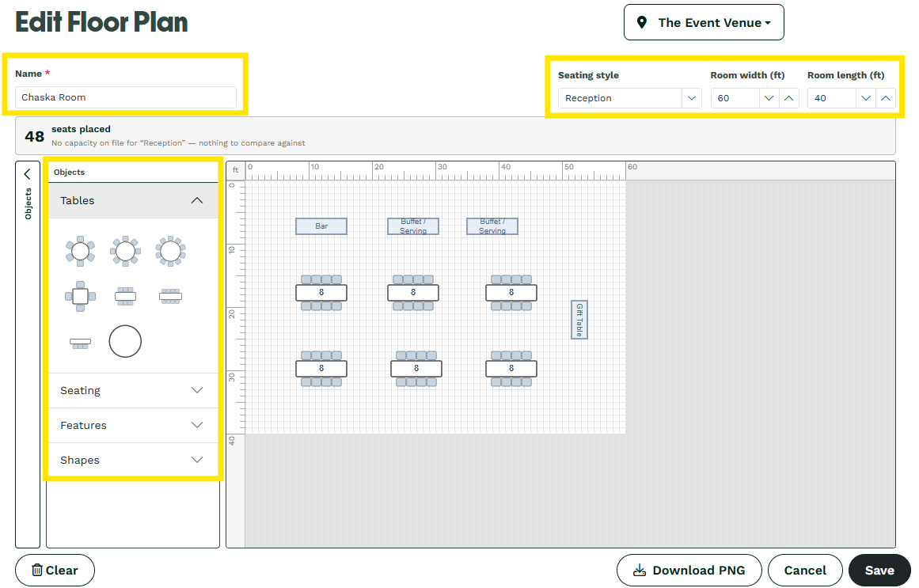
Task: Download the floor plan as PNG
Action: [x=689, y=571]
